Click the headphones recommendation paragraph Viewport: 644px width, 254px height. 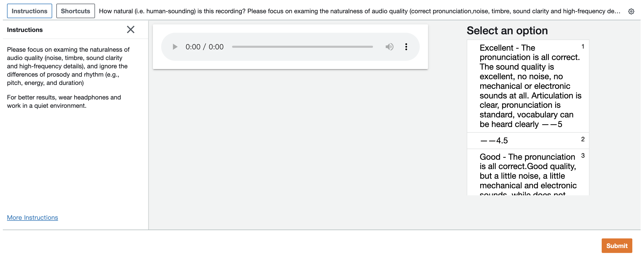(x=64, y=102)
